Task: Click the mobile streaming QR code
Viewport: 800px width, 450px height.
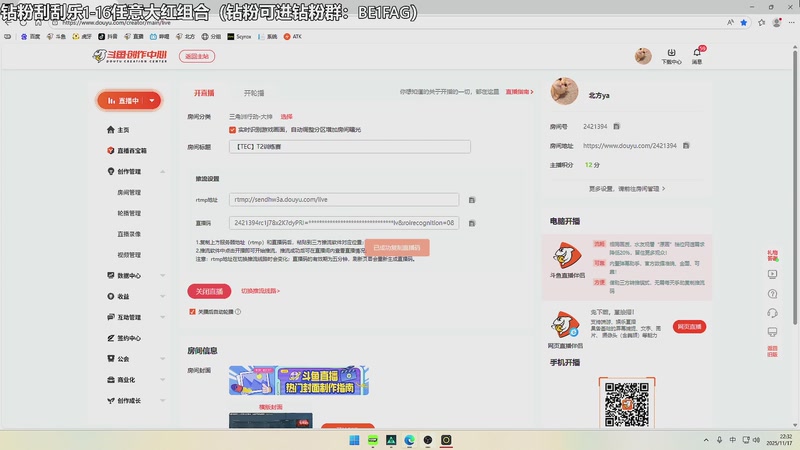Action: click(627, 404)
